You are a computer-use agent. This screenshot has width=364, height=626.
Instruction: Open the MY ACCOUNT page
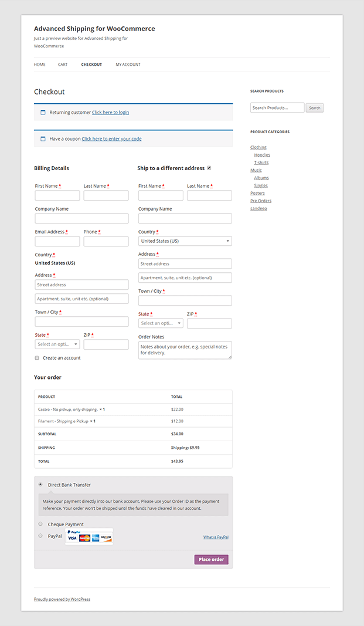click(128, 65)
